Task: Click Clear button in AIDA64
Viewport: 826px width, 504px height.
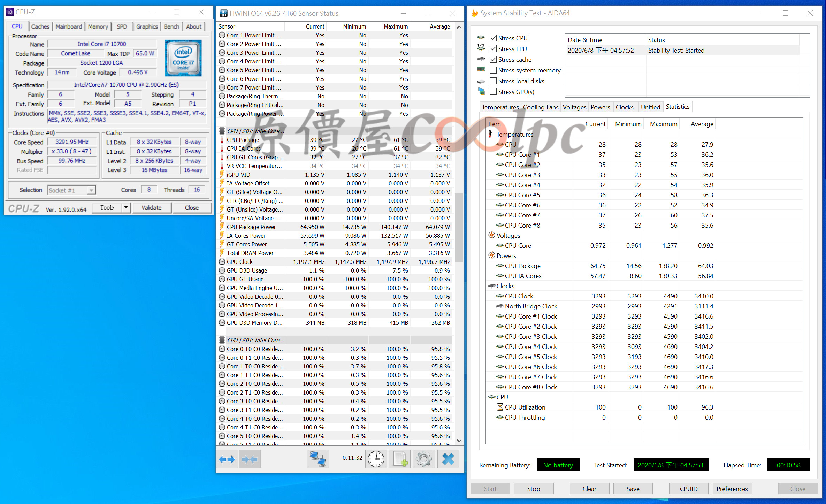Action: coord(589,489)
